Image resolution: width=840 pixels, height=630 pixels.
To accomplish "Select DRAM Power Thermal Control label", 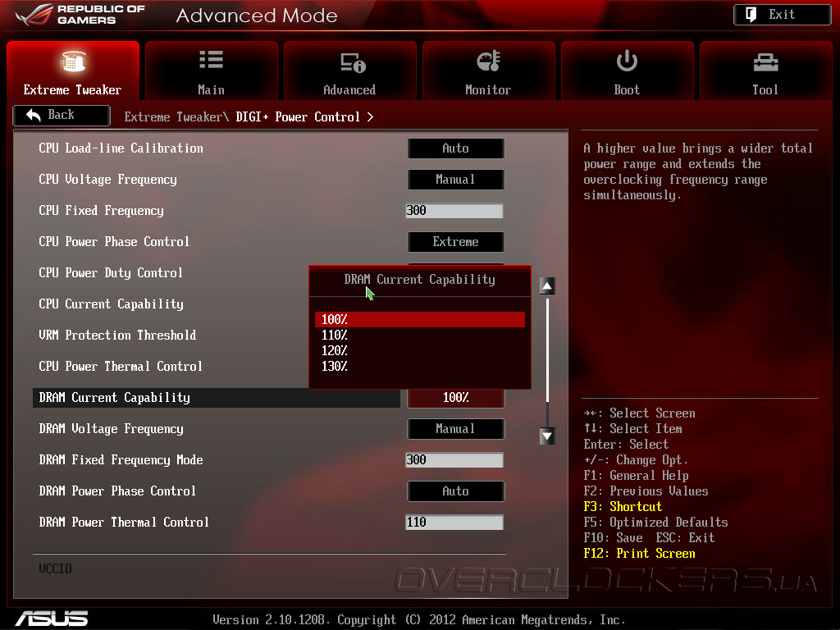I will [124, 523].
